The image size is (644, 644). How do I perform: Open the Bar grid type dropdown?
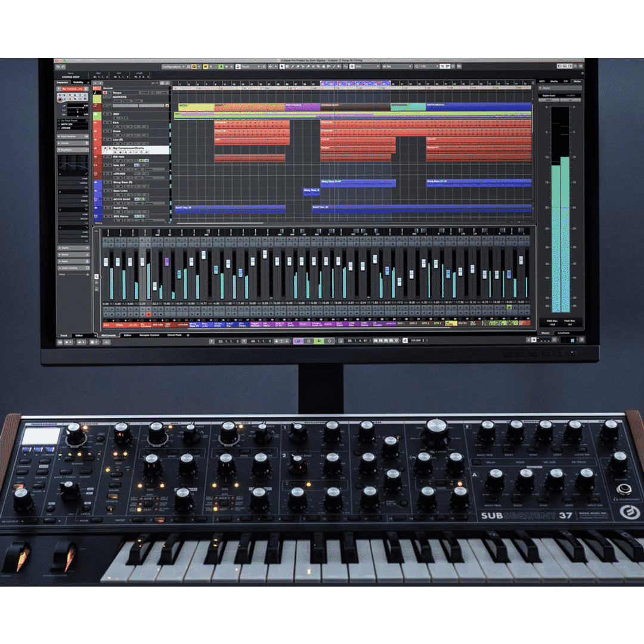click(x=397, y=67)
